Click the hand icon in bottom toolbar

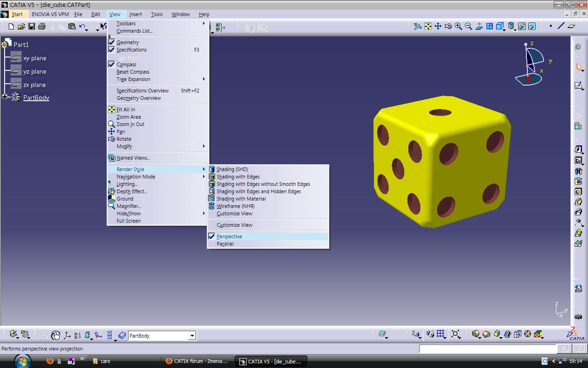point(56,335)
